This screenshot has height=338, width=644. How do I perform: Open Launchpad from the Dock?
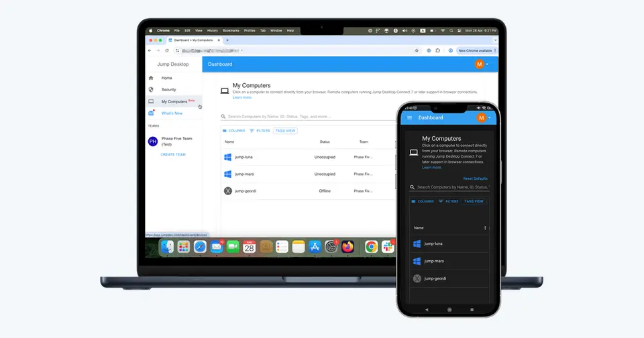point(184,247)
